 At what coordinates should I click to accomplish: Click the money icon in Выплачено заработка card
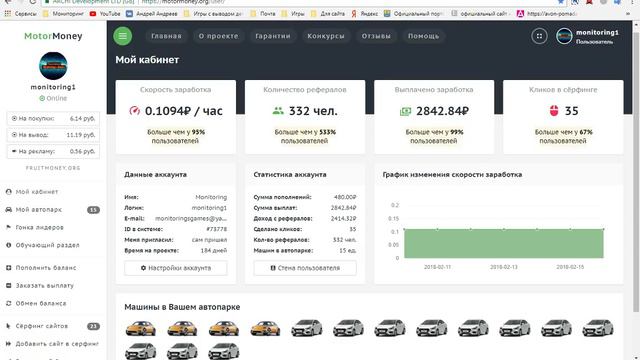pos(405,111)
